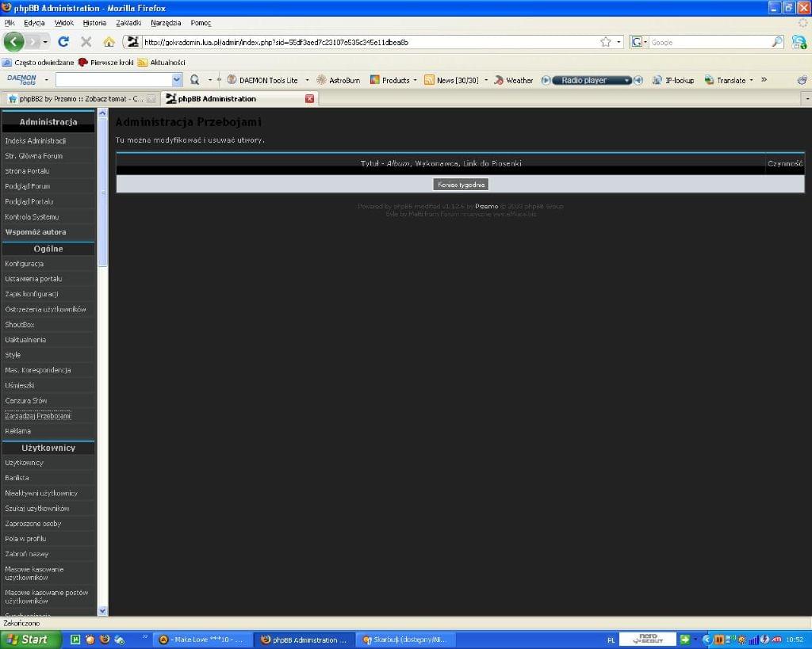This screenshot has height=649, width=812.
Task: Open the DAEMON Tools Lite dropdown arrow
Action: click(x=307, y=80)
